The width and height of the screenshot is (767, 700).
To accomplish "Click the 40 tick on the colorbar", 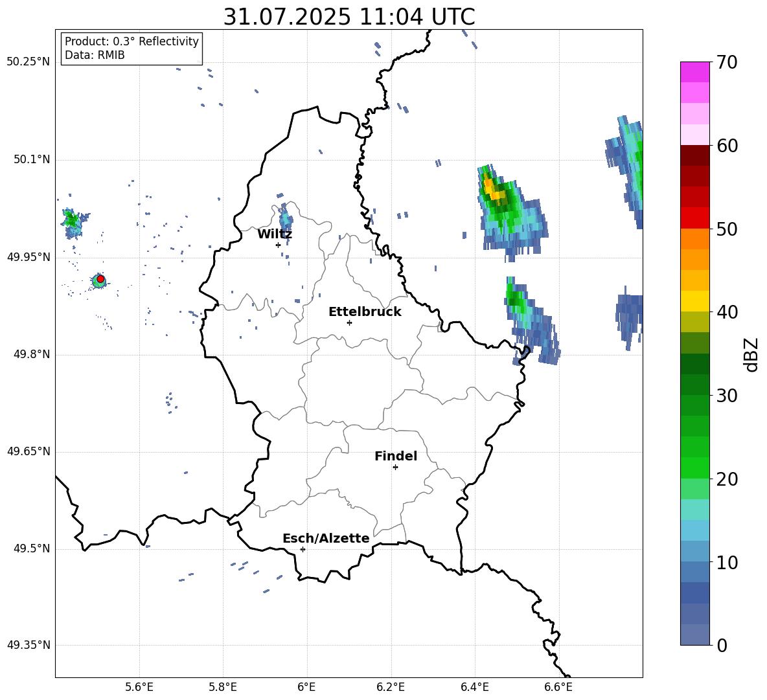I will point(726,312).
